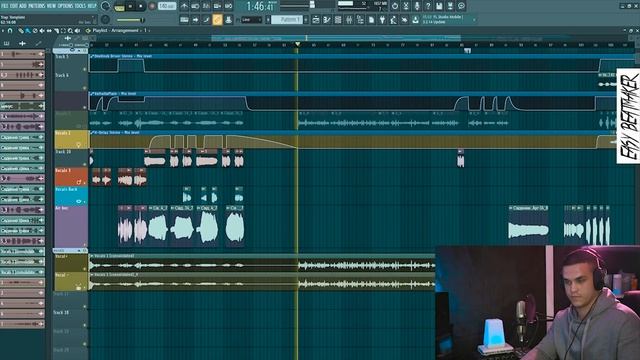
Task: Open the EDIT menu
Action: point(13,6)
